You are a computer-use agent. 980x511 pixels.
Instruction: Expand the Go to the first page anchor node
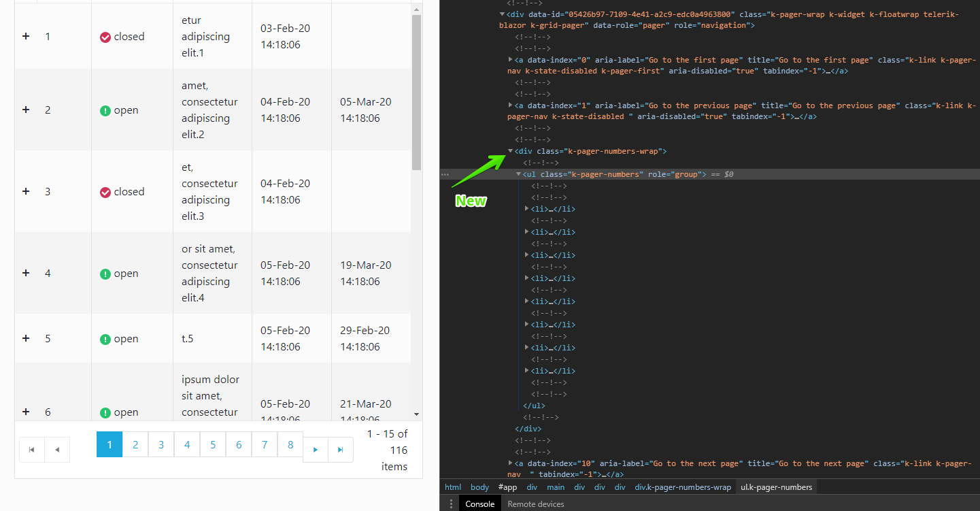(510, 59)
